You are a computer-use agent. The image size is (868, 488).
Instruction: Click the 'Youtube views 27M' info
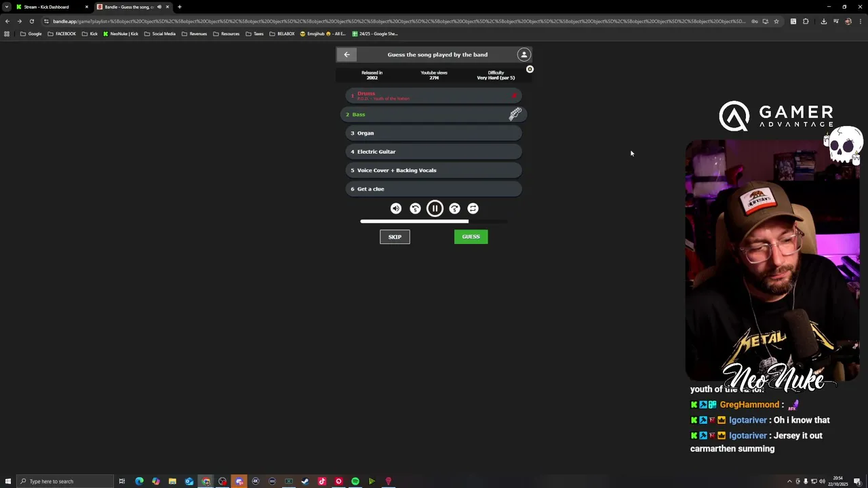pos(434,75)
